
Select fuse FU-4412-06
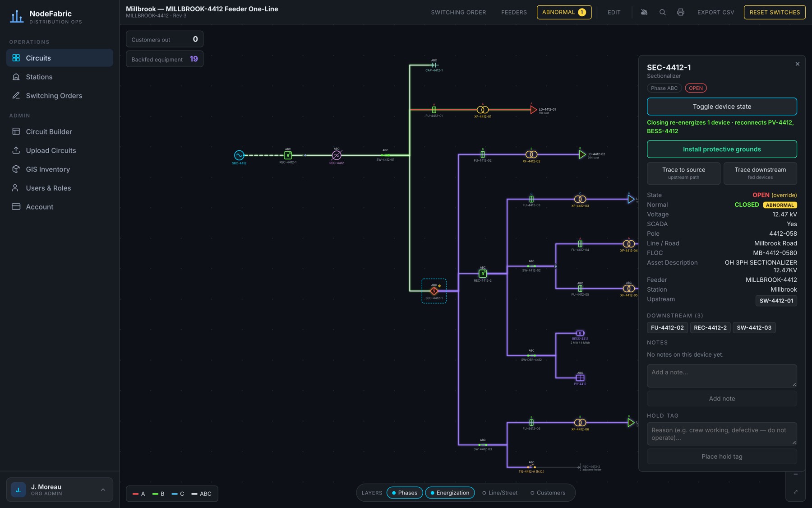point(531,422)
